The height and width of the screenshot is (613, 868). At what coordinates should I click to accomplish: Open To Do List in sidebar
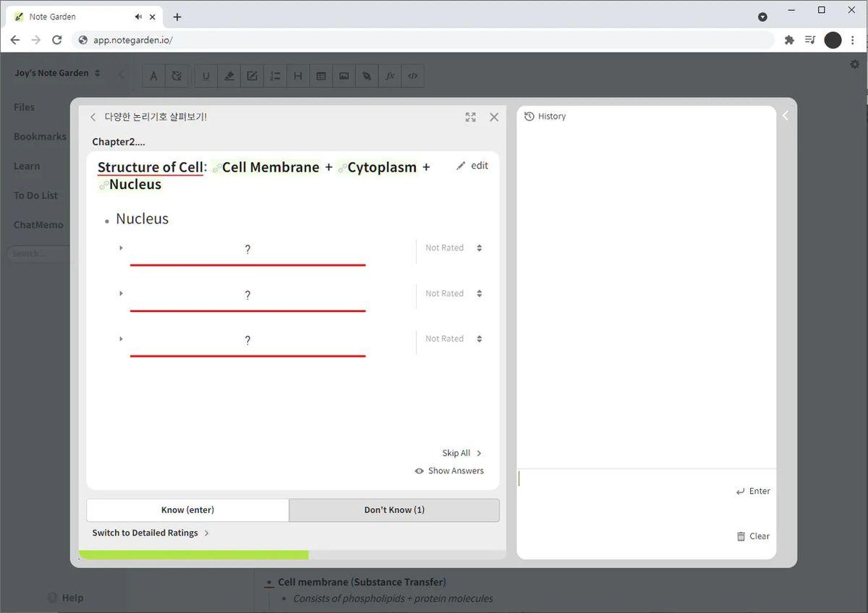click(35, 195)
